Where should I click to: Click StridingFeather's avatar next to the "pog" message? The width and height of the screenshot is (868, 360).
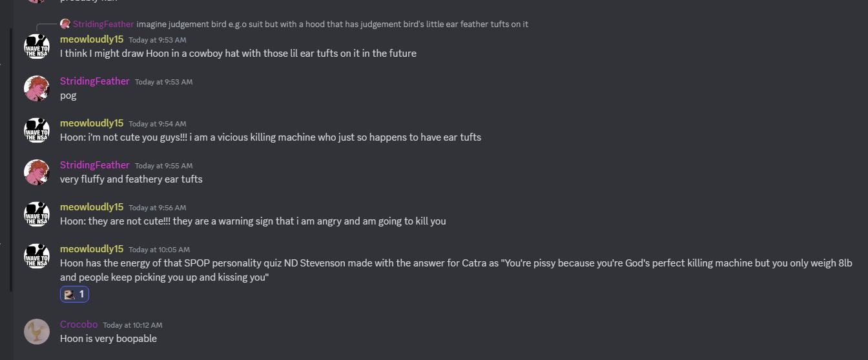[x=37, y=88]
